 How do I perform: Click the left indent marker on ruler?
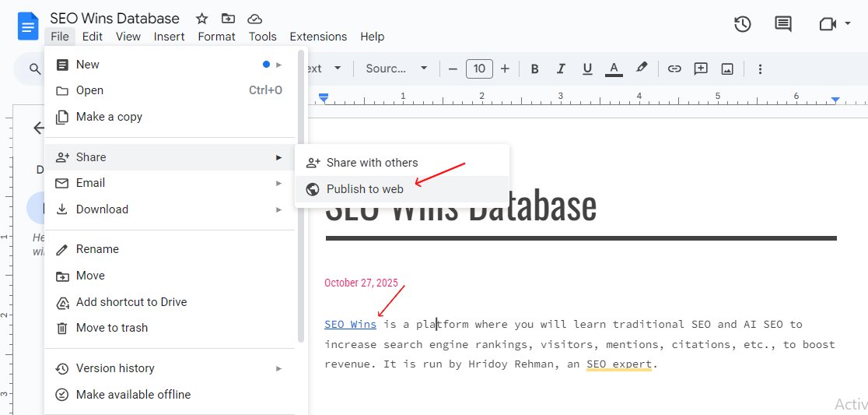point(324,98)
